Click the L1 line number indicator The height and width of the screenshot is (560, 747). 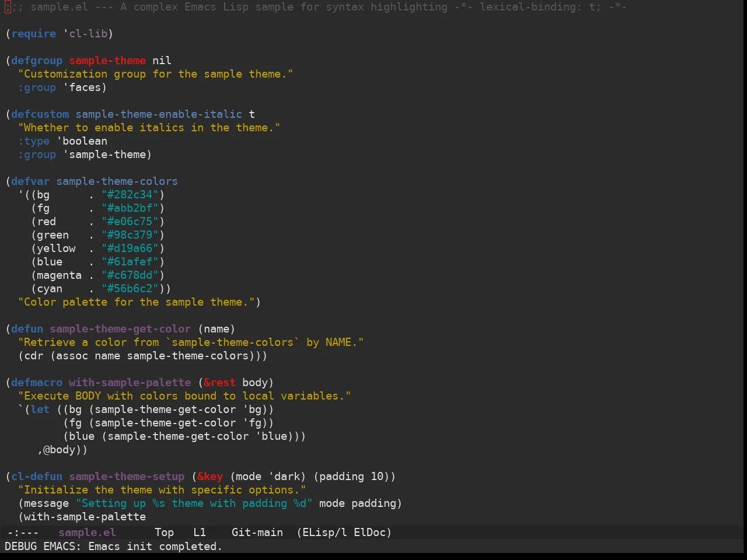click(200, 533)
